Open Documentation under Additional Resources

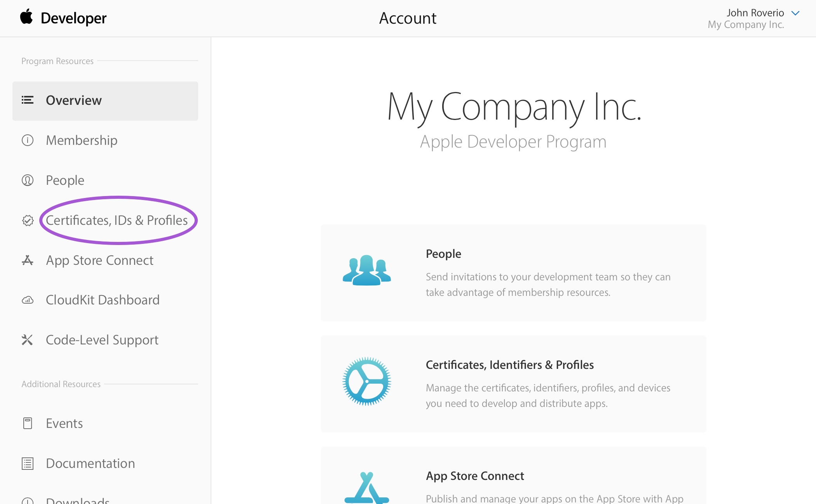(x=91, y=463)
